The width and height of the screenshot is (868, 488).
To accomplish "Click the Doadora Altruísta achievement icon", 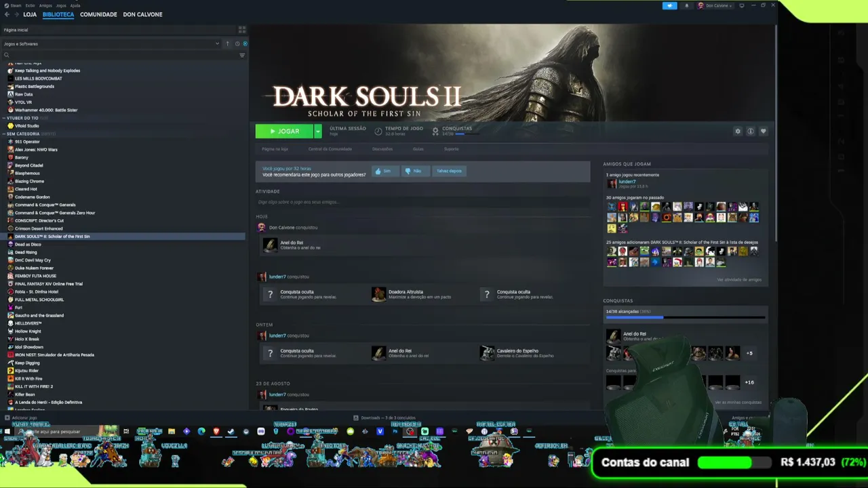I will [x=378, y=294].
